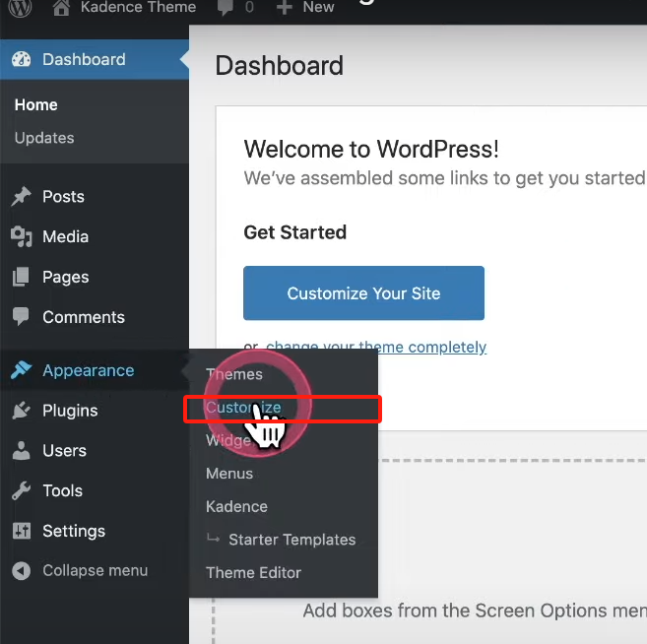Open Starter Templates submenu item
Viewport: 647px width, 644px height.
click(x=292, y=540)
